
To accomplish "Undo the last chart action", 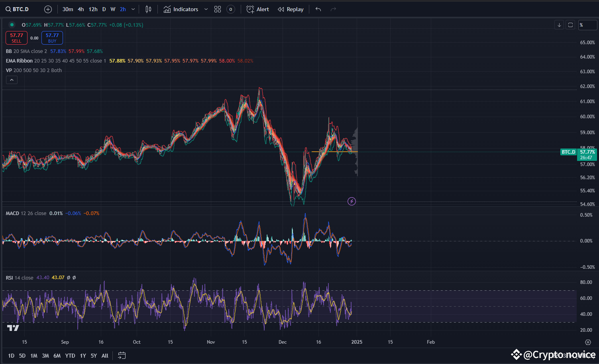I will tap(318, 9).
